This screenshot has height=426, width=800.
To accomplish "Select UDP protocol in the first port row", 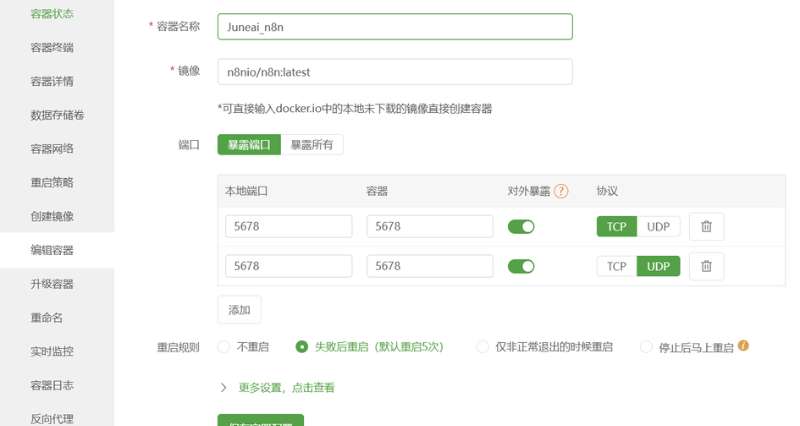I will click(x=658, y=227).
